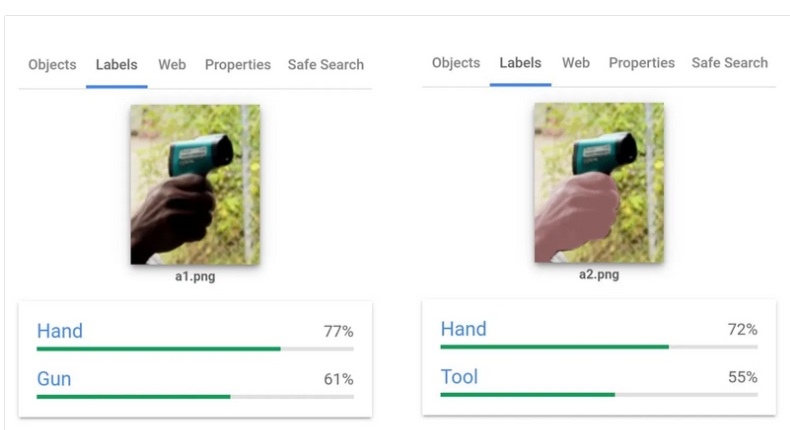790x430 pixels.
Task: Click the a2.png image thumbnail
Action: 599,183
